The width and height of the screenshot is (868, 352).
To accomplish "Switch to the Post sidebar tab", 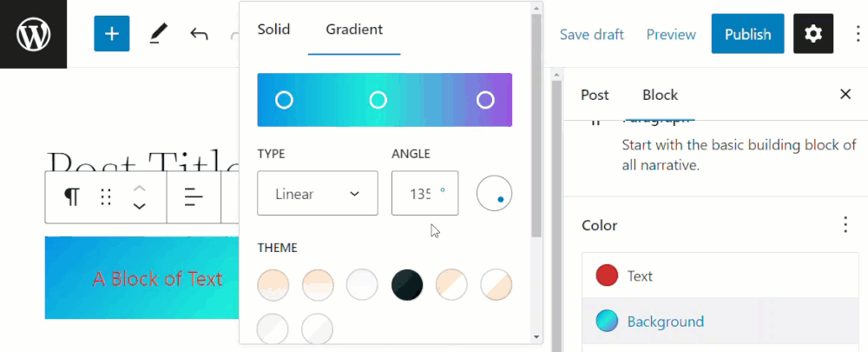I will (x=595, y=96).
